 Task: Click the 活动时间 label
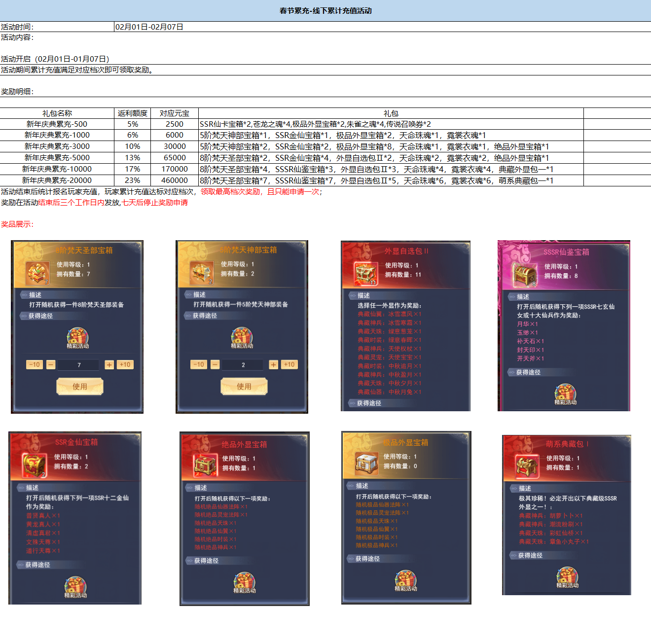click(17, 27)
